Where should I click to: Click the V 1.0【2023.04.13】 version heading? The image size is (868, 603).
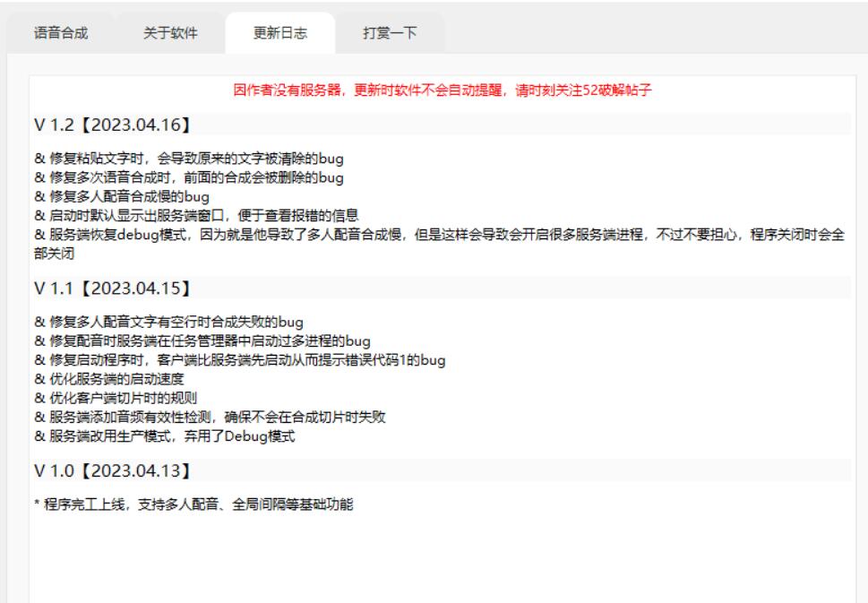coord(113,470)
